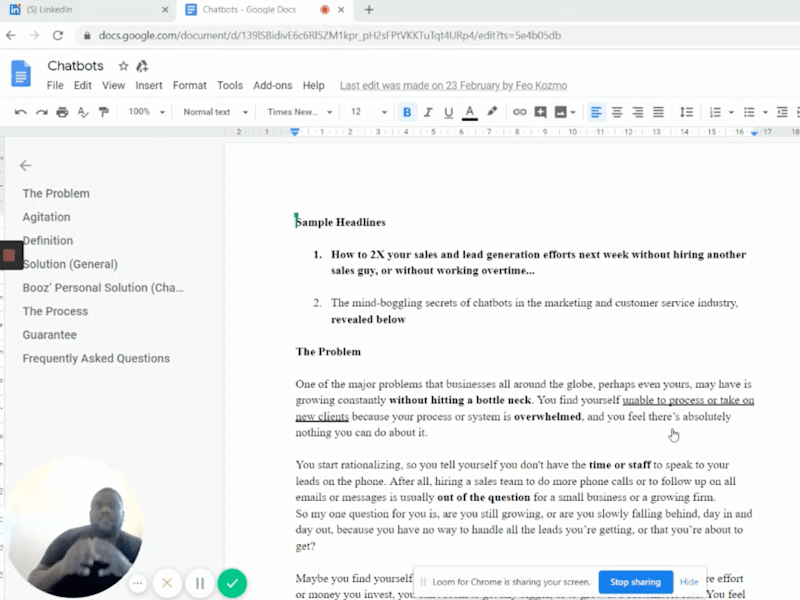Open the File menu
The image size is (800, 600).
(55, 85)
